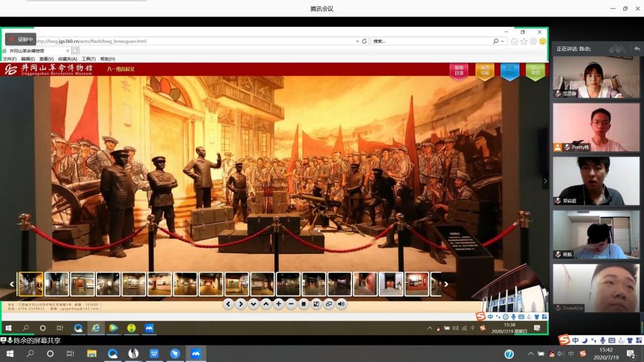Open the 工具(T) menu in the browser
The image size is (644, 362).
point(89,59)
